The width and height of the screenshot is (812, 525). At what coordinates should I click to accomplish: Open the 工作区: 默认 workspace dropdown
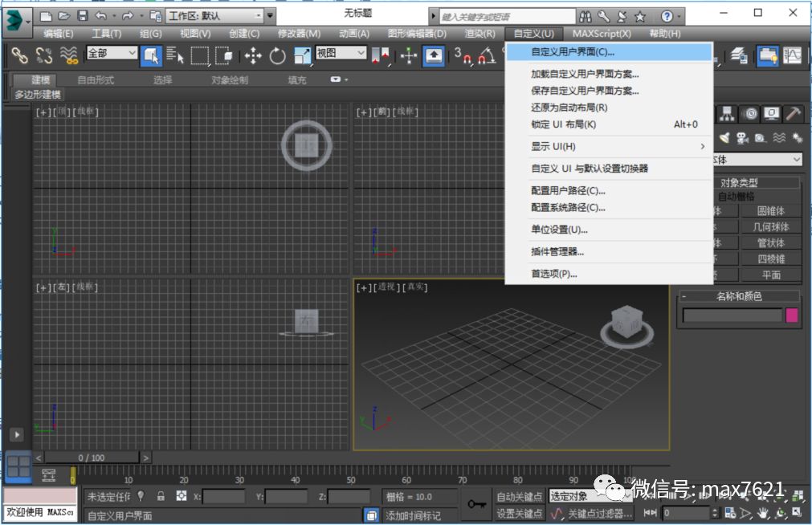pos(214,16)
